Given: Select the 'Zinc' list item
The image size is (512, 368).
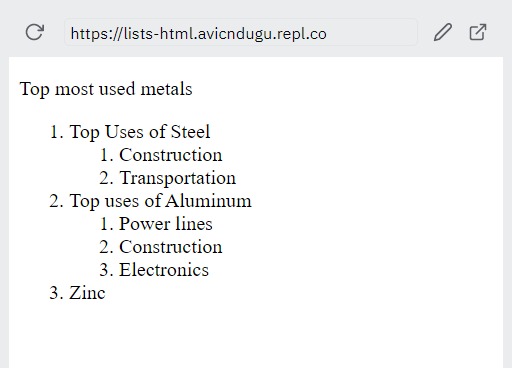Looking at the screenshot, I should coord(87,293).
